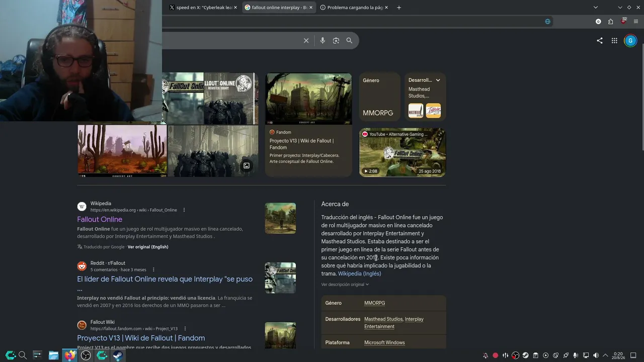Click the taskbar clock showing 0:20
644x362 pixels.
[x=618, y=355]
